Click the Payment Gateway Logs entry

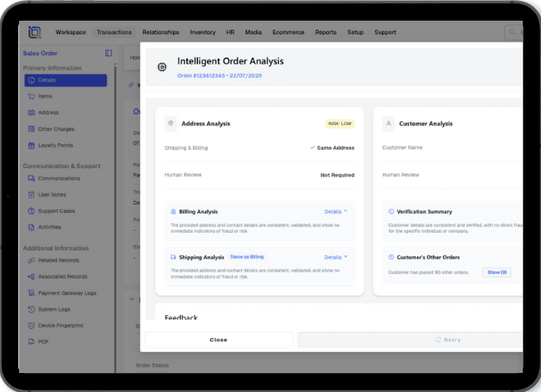tap(67, 293)
